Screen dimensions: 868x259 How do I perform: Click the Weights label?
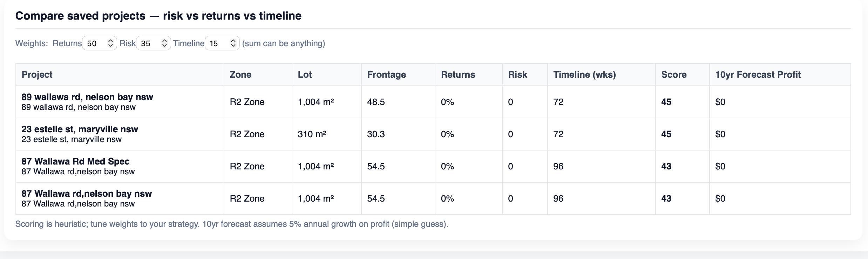point(32,43)
